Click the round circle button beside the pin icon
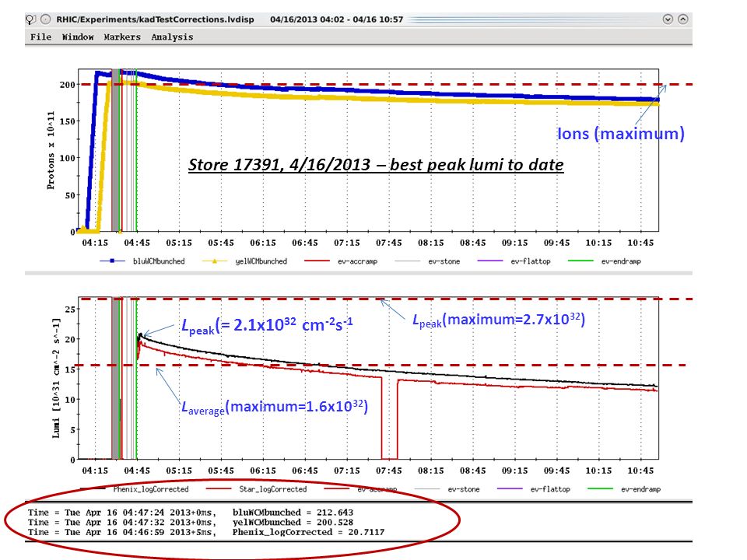 tap(45, 19)
